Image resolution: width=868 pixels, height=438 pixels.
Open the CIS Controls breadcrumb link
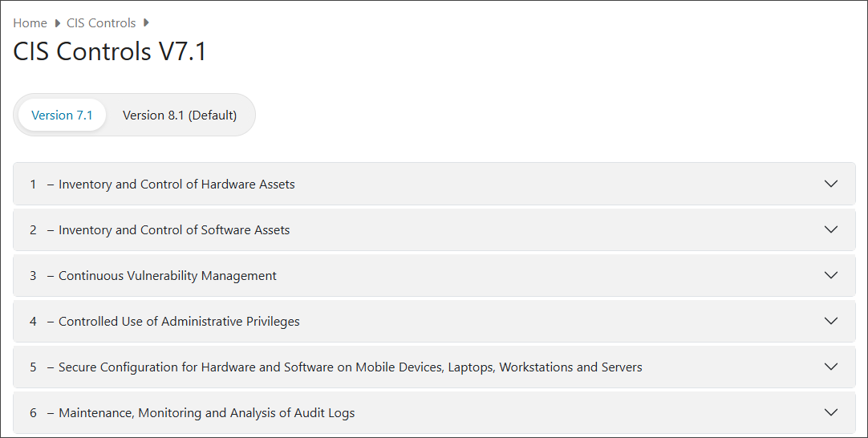click(x=101, y=23)
